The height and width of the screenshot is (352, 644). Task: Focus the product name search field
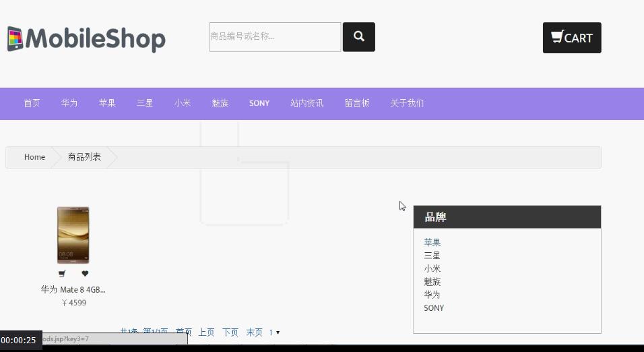tap(275, 37)
